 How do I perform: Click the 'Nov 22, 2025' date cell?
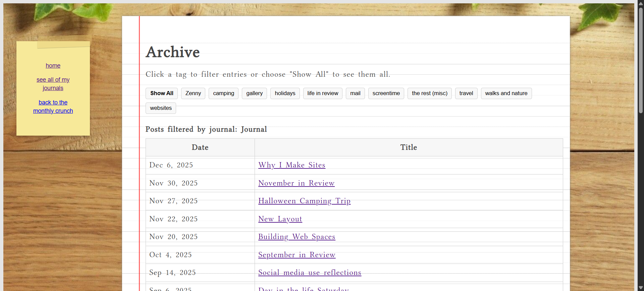(x=200, y=219)
